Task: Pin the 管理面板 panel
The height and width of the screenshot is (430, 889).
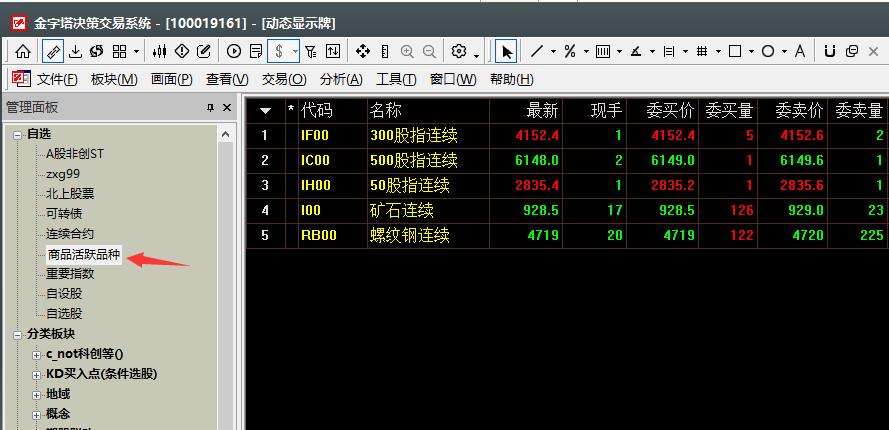Action: pos(210,107)
